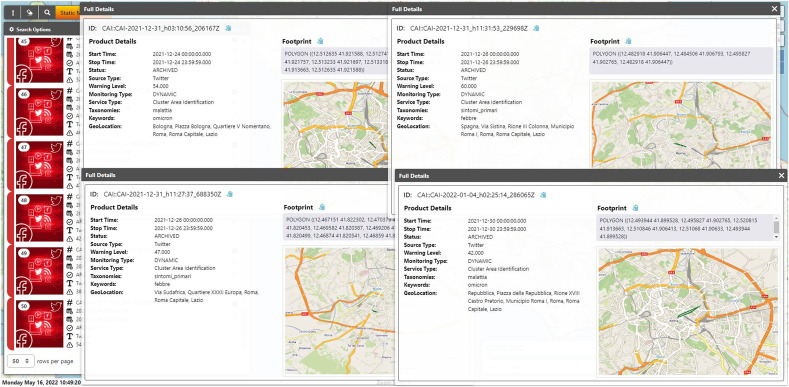Click the warning triangle icon of result 50

pyautogui.click(x=70, y=345)
